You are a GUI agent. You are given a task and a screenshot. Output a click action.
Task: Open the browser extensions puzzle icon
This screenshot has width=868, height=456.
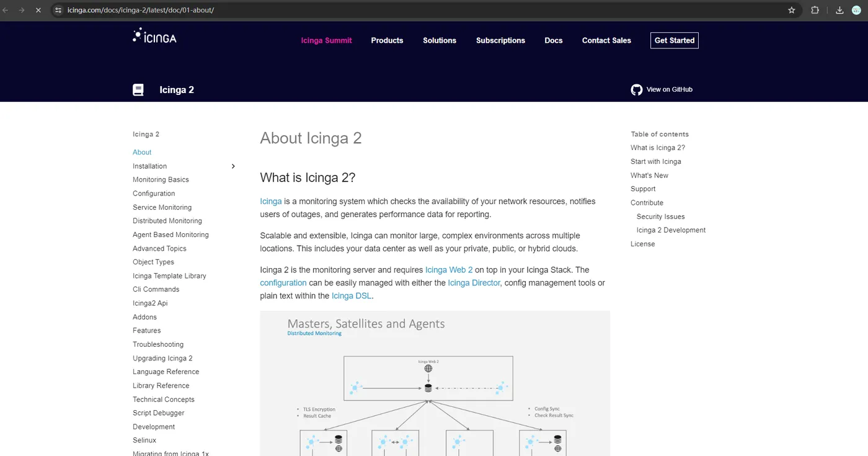pyautogui.click(x=815, y=10)
